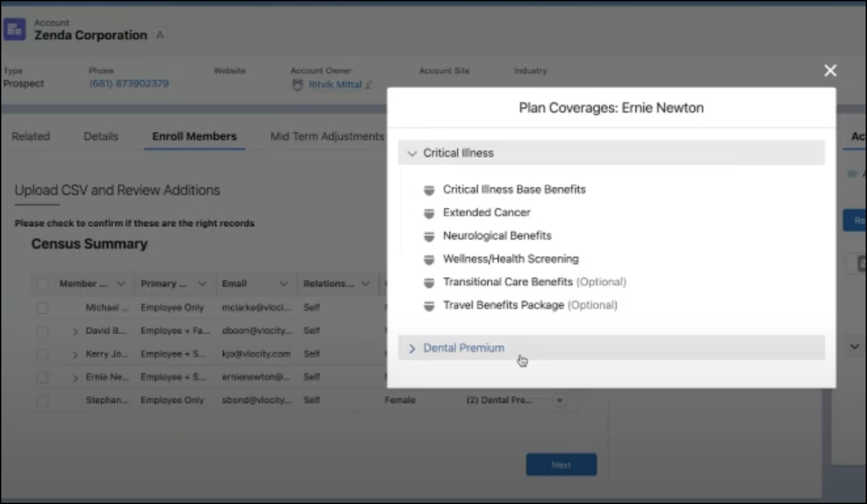867x504 pixels.
Task: Click the Next button
Action: [561, 465]
